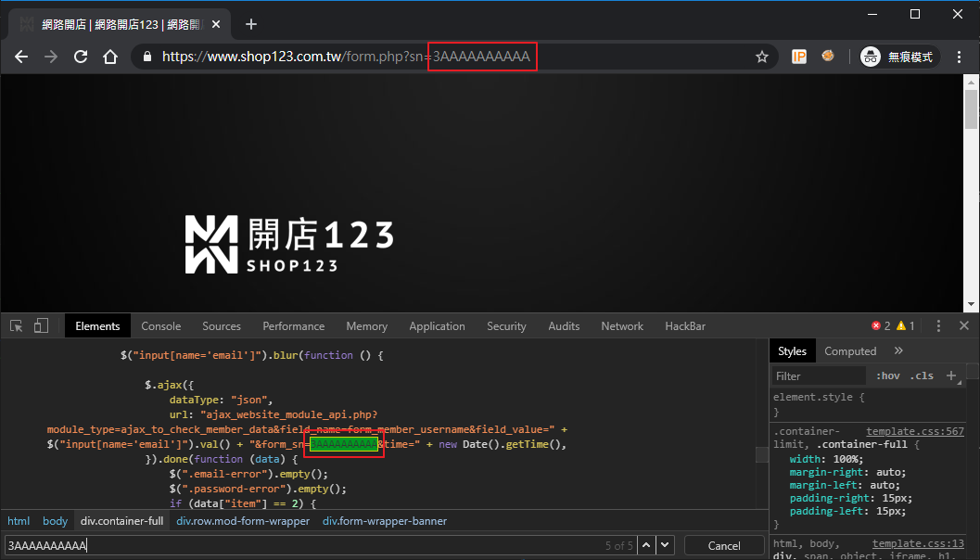Click the address bar URL
The width and height of the screenshot is (980, 560).
pyautogui.click(x=346, y=57)
